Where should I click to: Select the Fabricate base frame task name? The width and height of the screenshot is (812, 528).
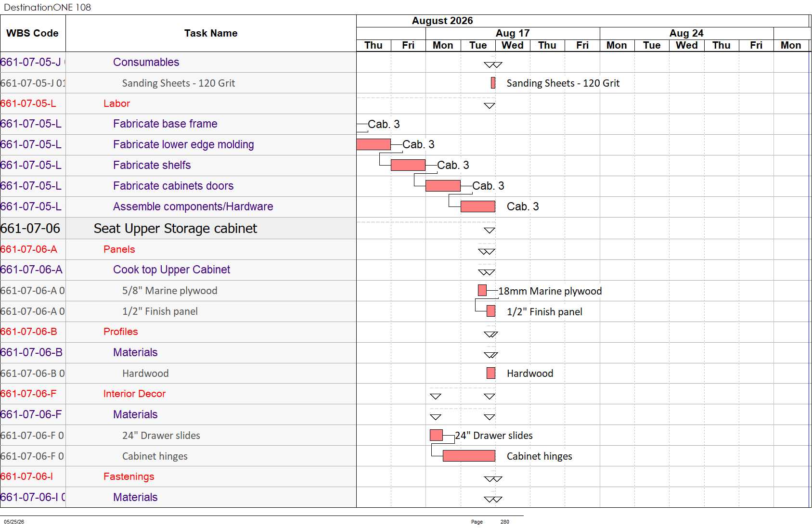(165, 124)
